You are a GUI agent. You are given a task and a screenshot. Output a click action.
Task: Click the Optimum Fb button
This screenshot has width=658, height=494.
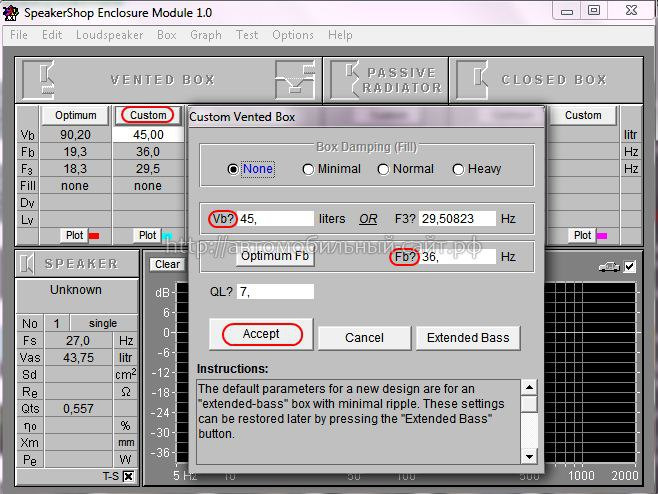tap(275, 256)
